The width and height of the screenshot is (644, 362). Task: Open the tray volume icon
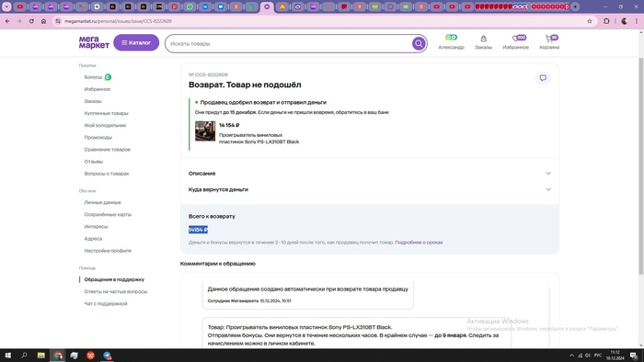click(588, 356)
